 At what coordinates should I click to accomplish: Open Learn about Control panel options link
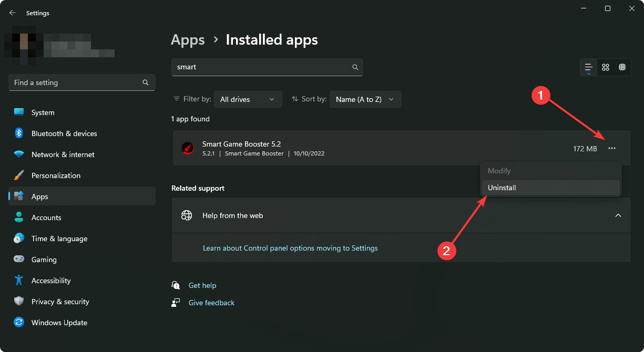pos(290,247)
